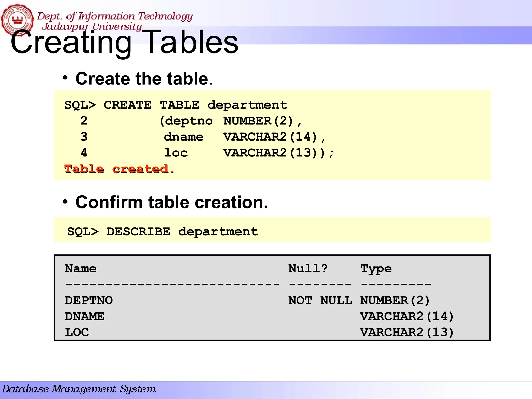The image size is (532, 399).
Task: Click the 'Name' column header
Action: pos(81,268)
